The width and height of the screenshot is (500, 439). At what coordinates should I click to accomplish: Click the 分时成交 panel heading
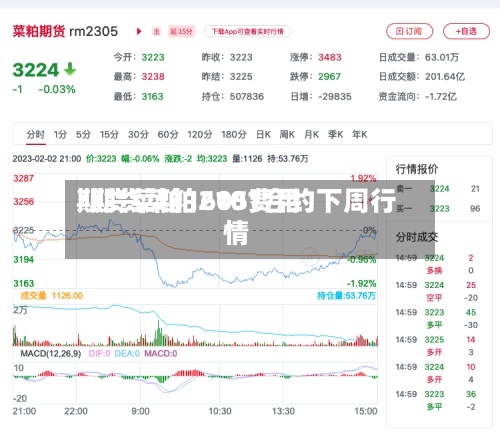tap(417, 237)
